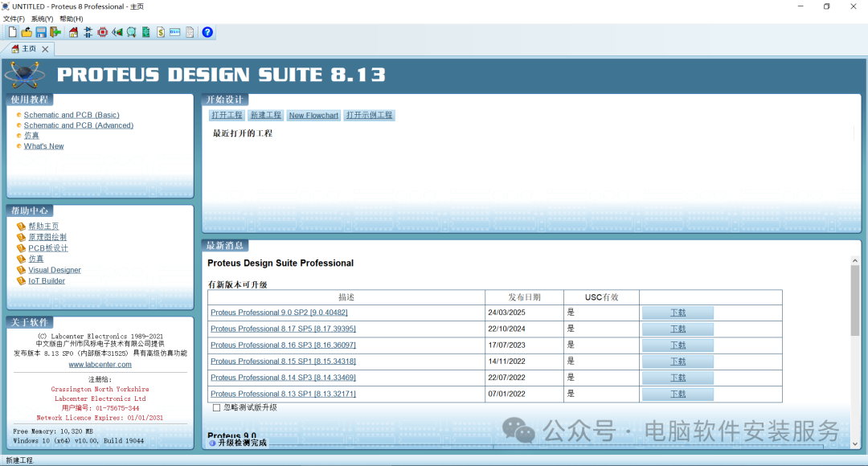Click the 升级检测完成 status text
This screenshot has height=466, width=868.
(x=243, y=443)
